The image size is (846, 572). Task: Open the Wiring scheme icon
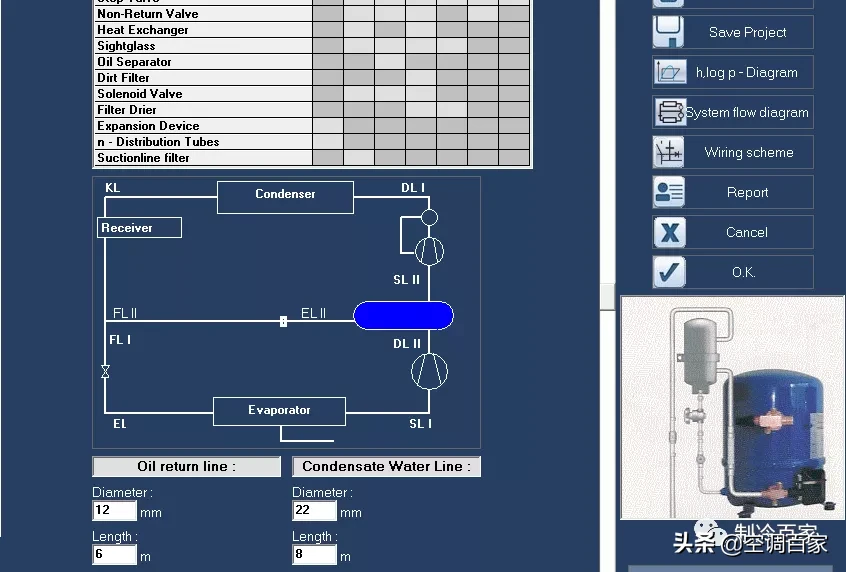coord(669,152)
